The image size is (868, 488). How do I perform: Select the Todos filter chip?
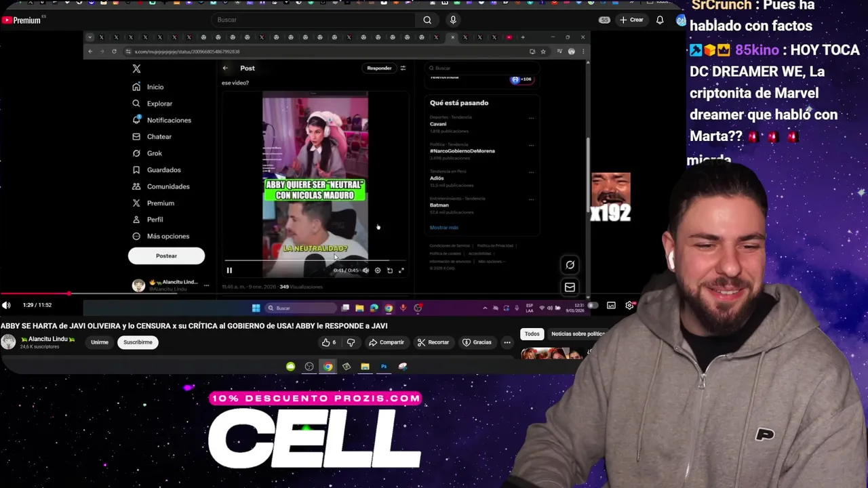pyautogui.click(x=532, y=333)
